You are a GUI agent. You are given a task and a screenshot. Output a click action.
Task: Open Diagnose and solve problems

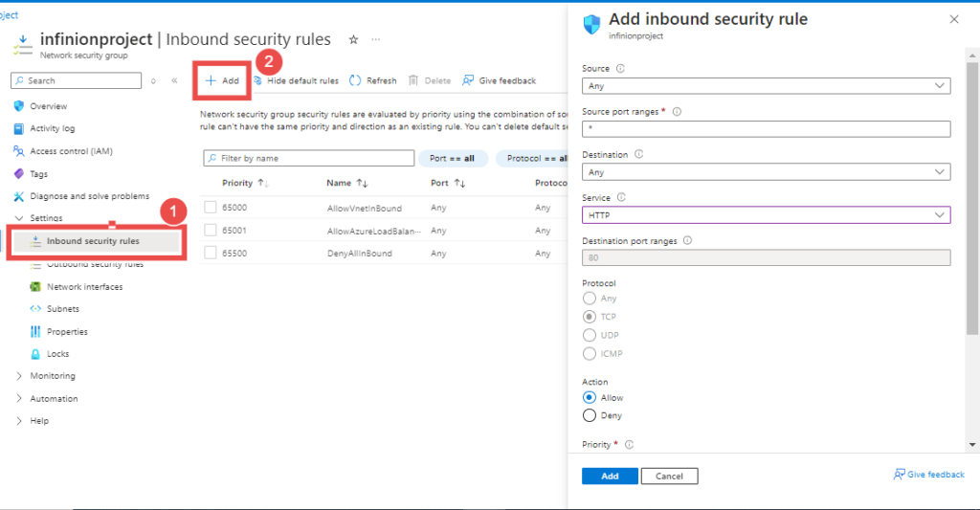click(89, 196)
